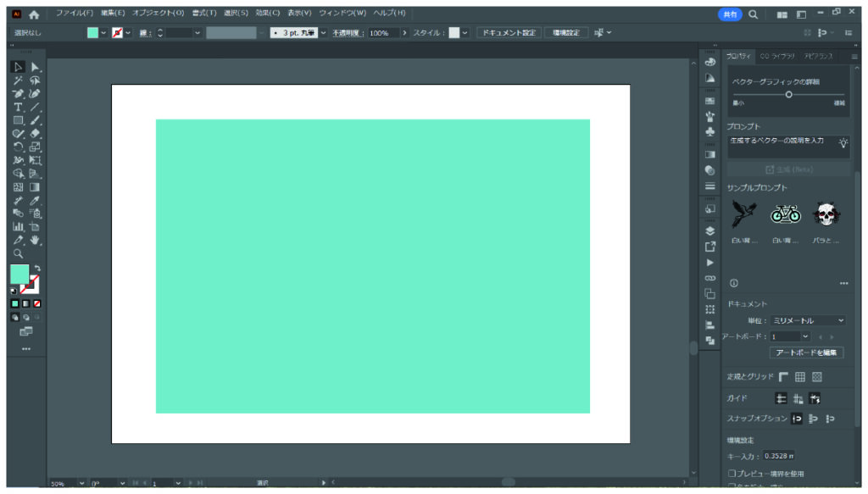Click the アートボードを編集 button
Viewport: 868px width, 494px height.
[807, 353]
